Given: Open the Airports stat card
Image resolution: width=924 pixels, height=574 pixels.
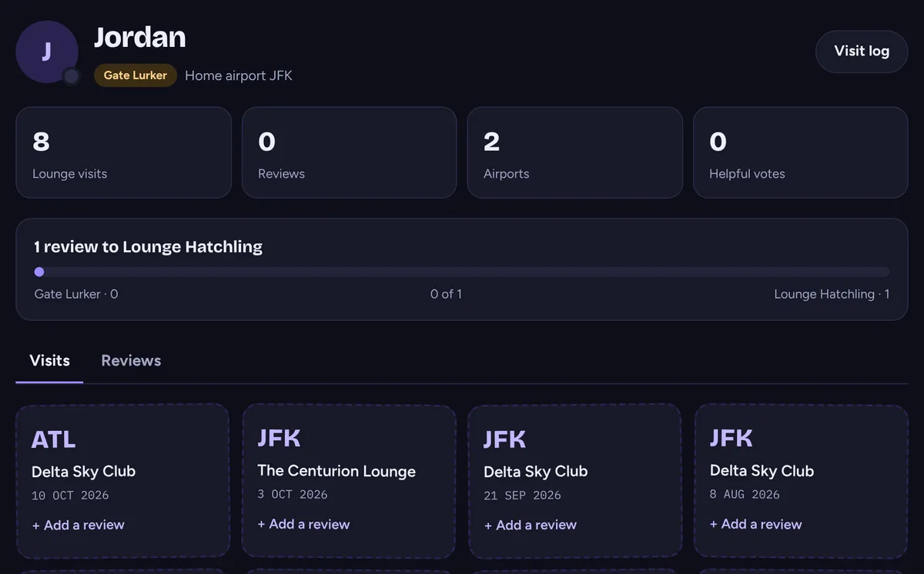Looking at the screenshot, I should (575, 152).
